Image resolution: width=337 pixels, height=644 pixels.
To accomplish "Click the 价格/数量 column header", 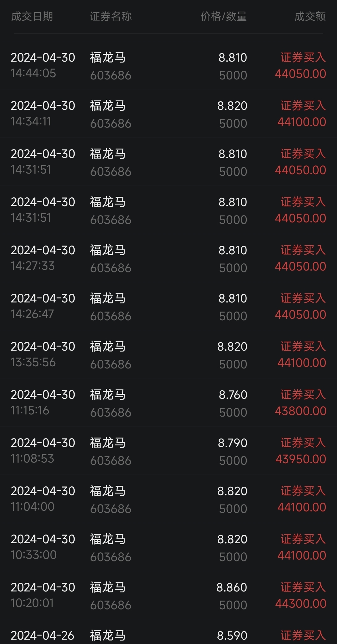I will 223,17.
